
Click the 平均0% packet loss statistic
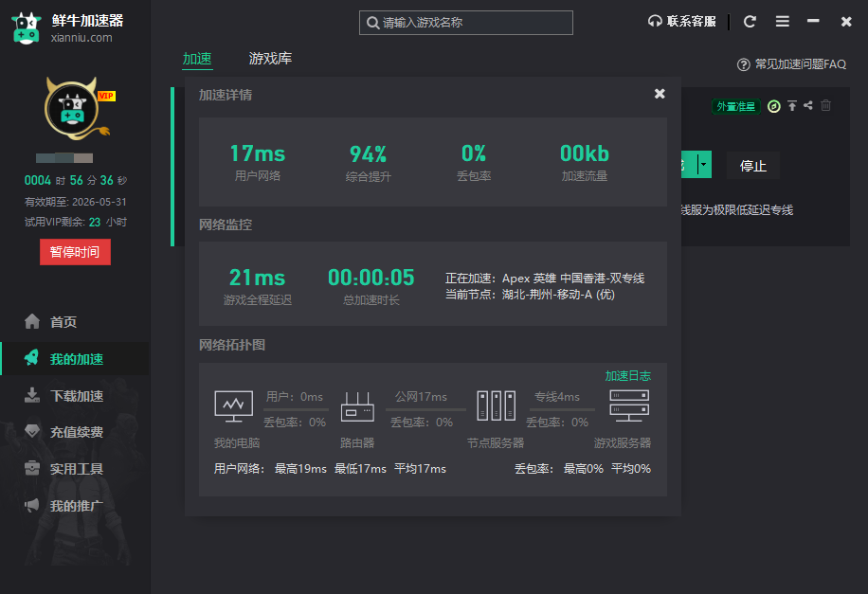(x=631, y=469)
